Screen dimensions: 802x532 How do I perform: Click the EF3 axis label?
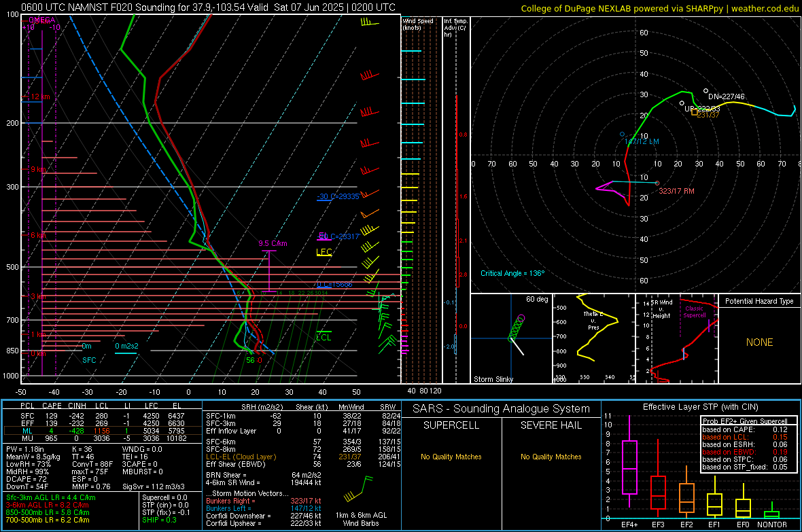coord(658,525)
